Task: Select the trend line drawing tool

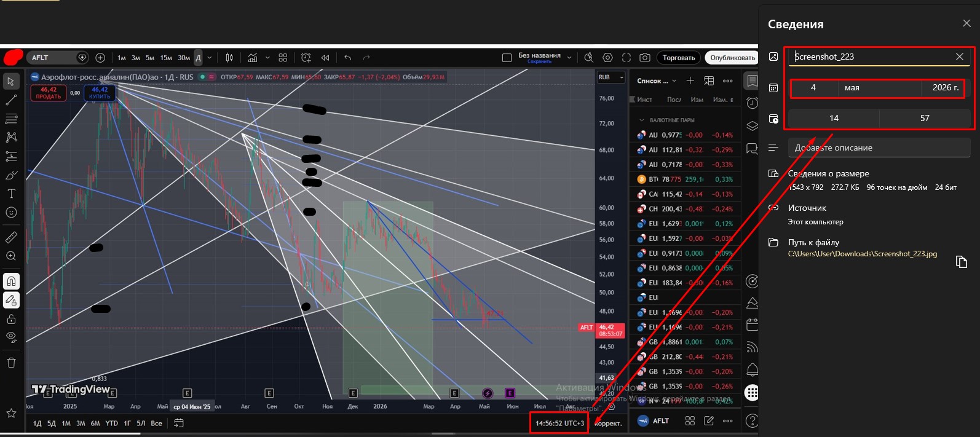Action: (x=11, y=100)
